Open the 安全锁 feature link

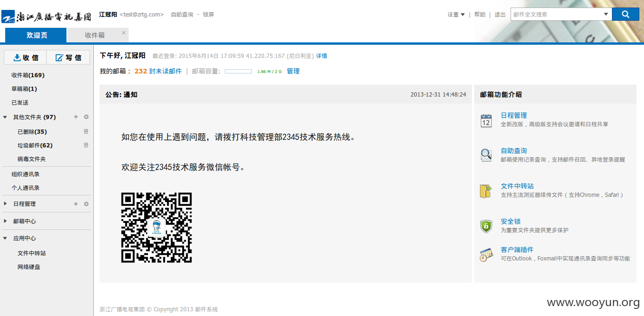pos(511,221)
